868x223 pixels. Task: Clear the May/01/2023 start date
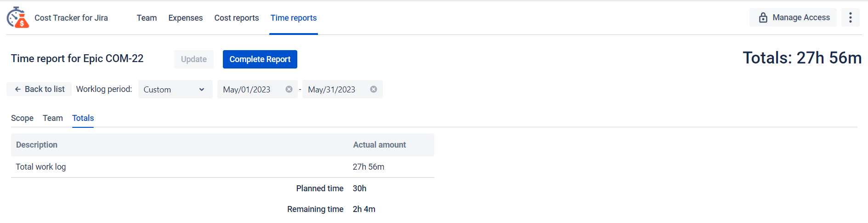289,89
